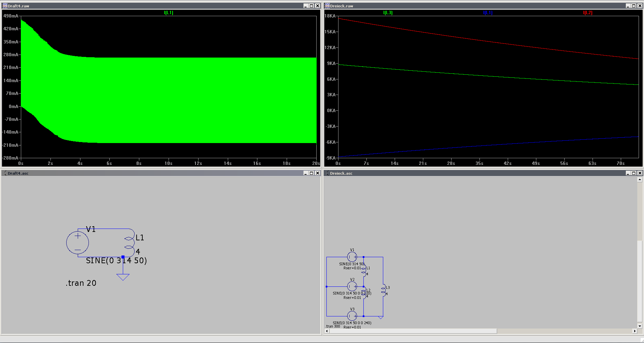This screenshot has width=644, height=343.
Task: Click the scroll-up arrow in Dreieck.asc
Action: point(640,180)
